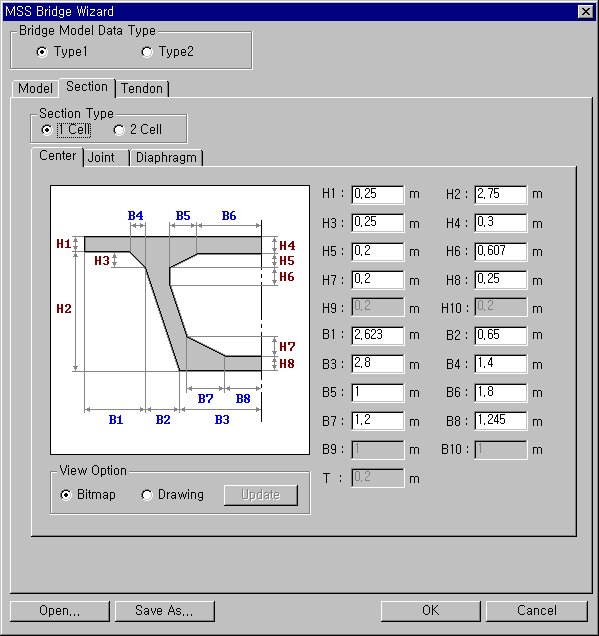Click the section diagram bitmap preview
The image size is (599, 636).
(x=180, y=320)
